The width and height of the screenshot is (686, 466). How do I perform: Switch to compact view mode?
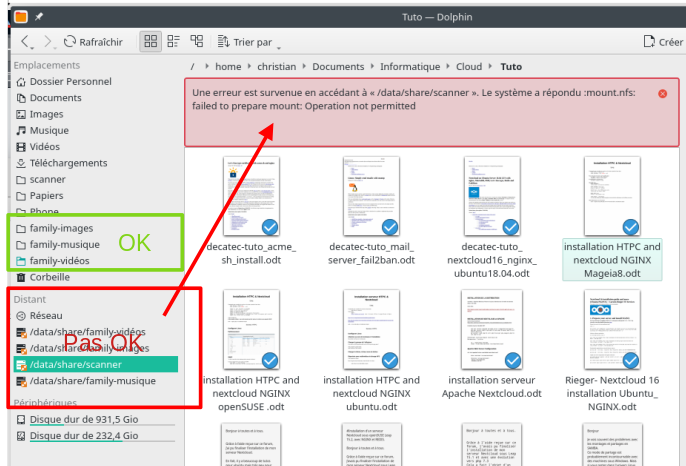point(174,42)
